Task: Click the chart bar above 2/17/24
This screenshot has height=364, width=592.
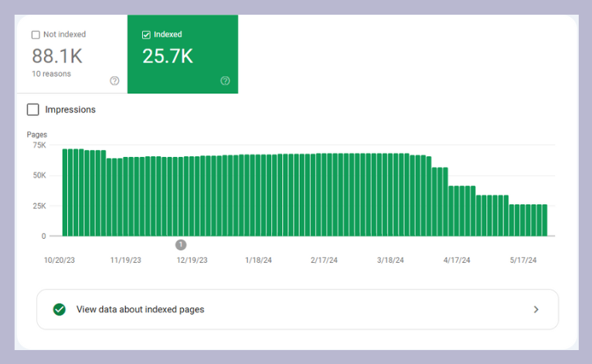Action: tap(325, 194)
